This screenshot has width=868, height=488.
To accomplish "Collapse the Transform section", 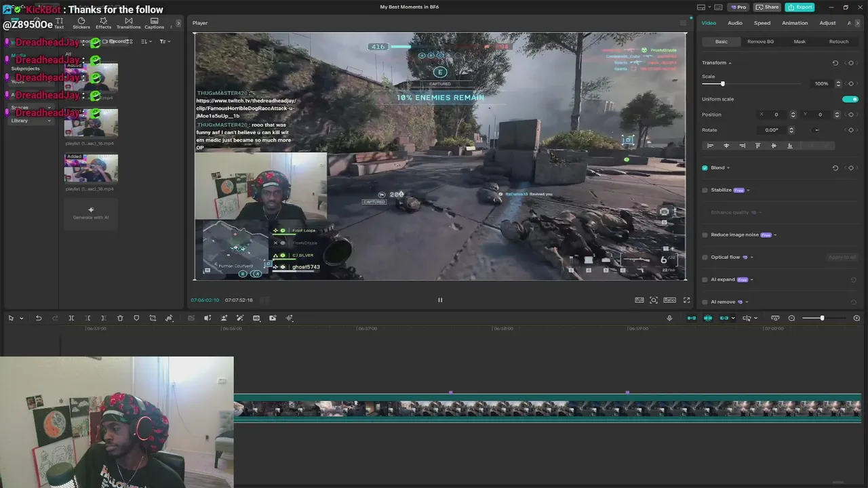I will coord(730,63).
